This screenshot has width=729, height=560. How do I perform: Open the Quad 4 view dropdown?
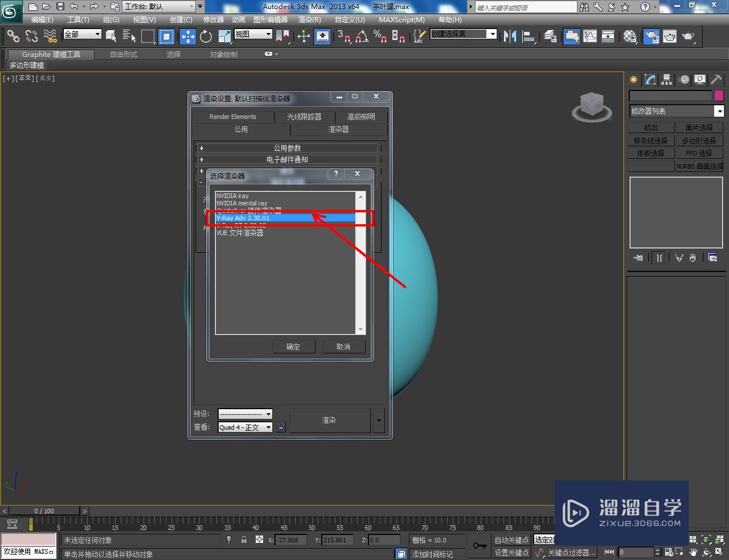tap(245, 427)
